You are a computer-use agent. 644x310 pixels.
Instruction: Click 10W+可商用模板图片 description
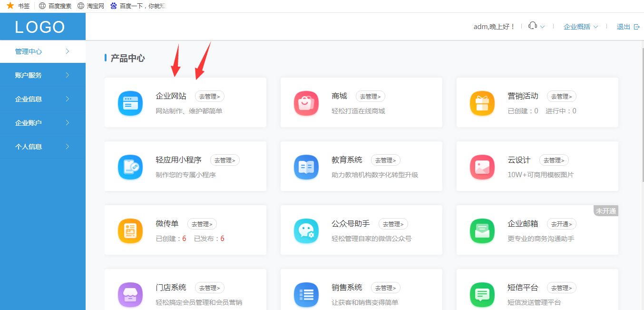click(541, 175)
